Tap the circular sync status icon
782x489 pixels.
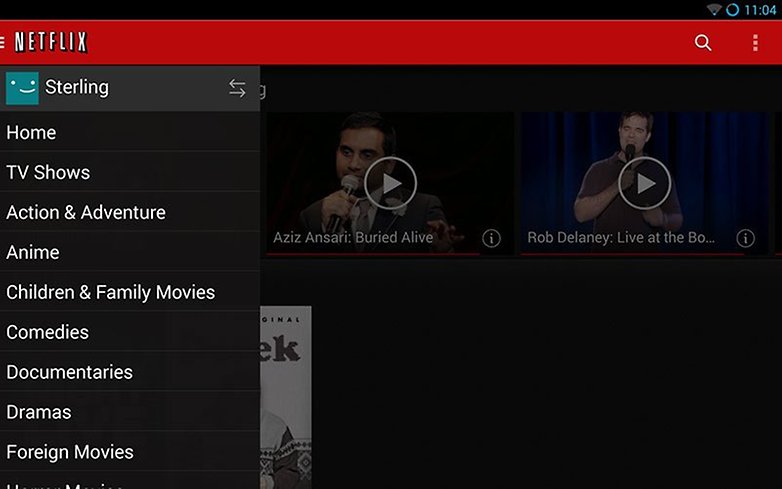coord(732,9)
